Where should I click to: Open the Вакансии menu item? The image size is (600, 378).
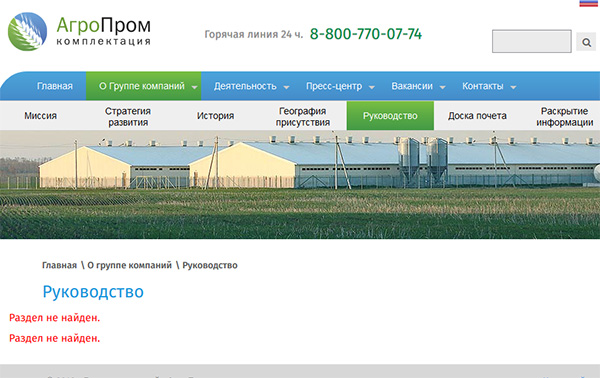tap(412, 86)
